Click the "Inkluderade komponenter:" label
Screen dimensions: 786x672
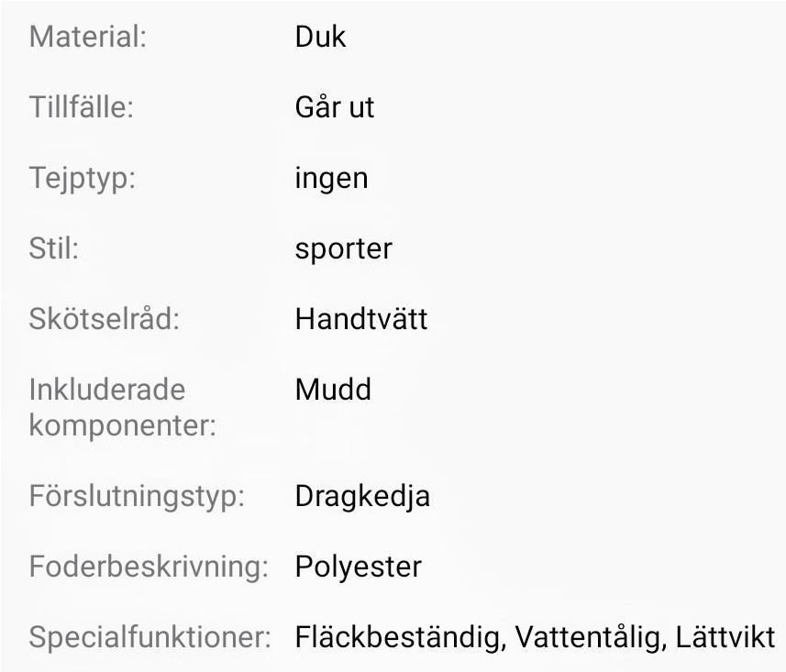122,407
